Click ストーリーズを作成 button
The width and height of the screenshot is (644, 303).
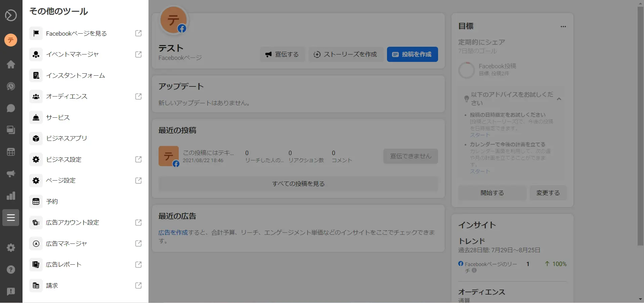pyautogui.click(x=346, y=54)
